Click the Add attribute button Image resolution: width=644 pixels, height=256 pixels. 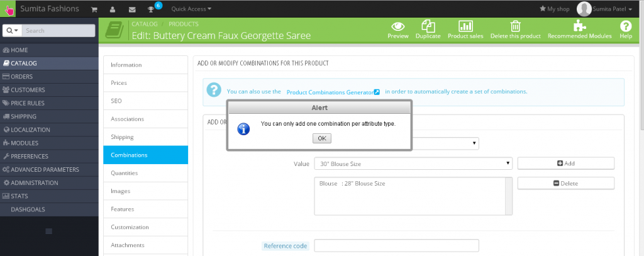click(565, 164)
